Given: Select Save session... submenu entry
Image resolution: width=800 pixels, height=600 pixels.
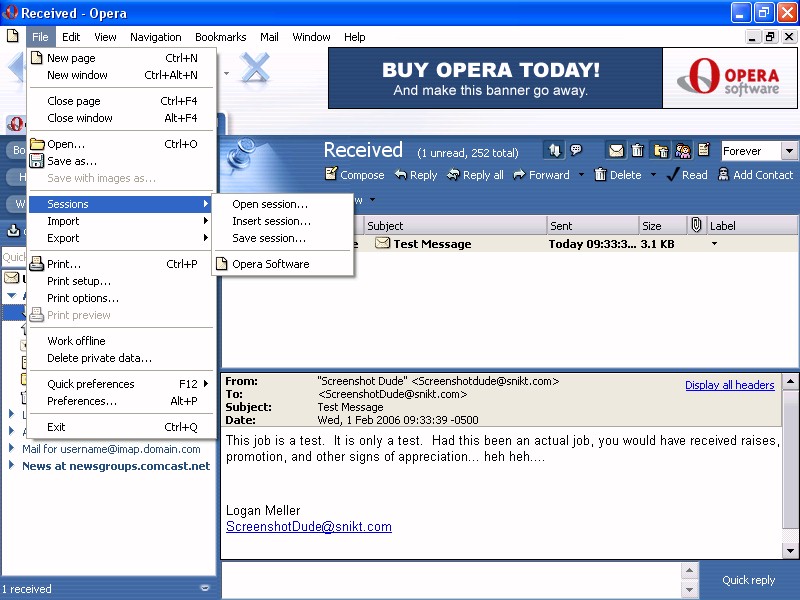Looking at the screenshot, I should coord(283,238).
